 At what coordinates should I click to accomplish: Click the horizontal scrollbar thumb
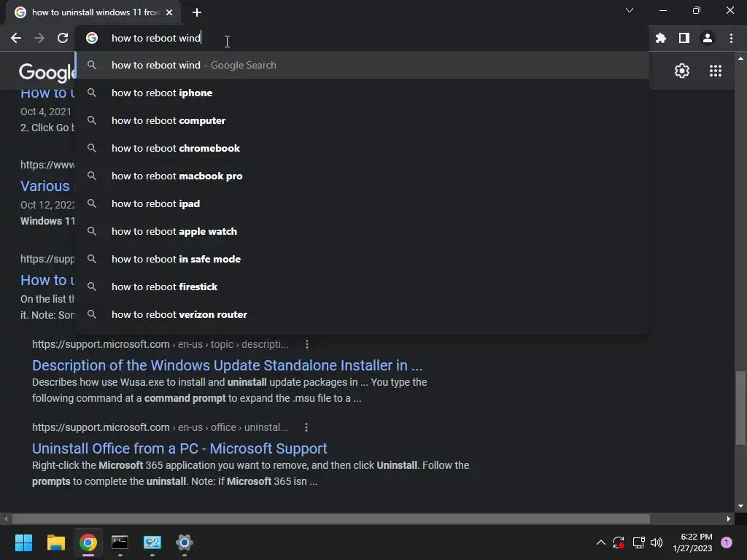point(330,518)
